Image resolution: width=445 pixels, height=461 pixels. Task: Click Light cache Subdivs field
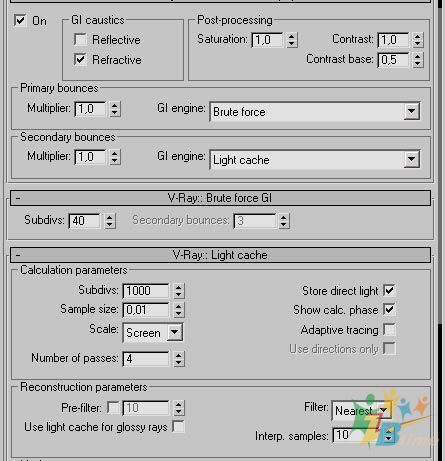[x=146, y=291]
